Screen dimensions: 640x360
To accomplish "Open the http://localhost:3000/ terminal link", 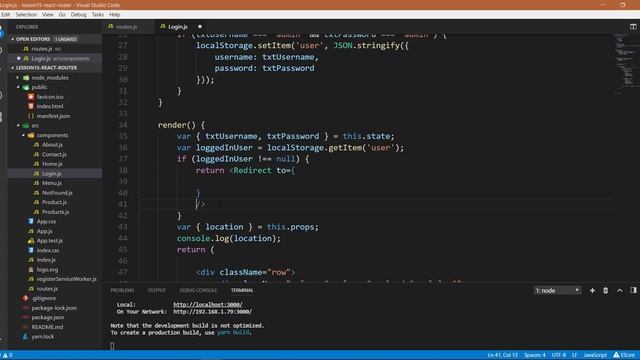I will [208, 304].
